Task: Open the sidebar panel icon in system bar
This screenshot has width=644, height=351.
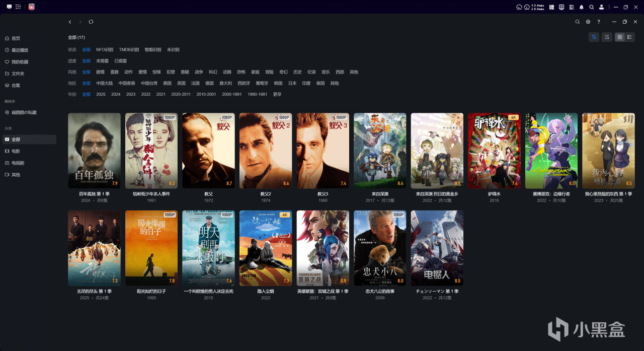Action: (551, 7)
